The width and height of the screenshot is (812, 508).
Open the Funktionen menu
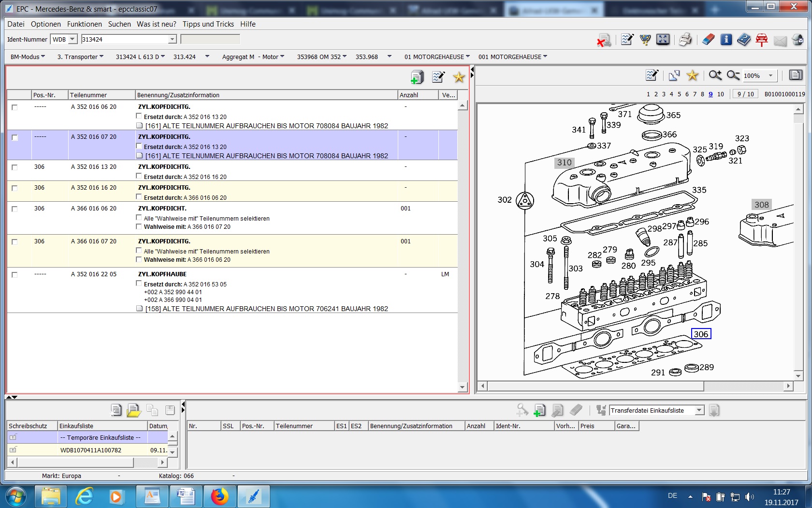[85, 24]
